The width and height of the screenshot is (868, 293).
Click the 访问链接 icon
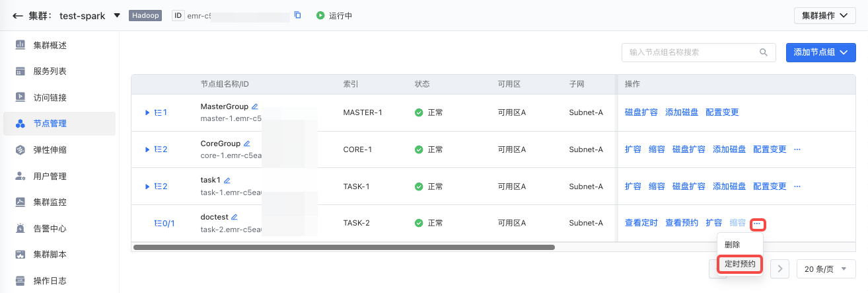point(20,97)
